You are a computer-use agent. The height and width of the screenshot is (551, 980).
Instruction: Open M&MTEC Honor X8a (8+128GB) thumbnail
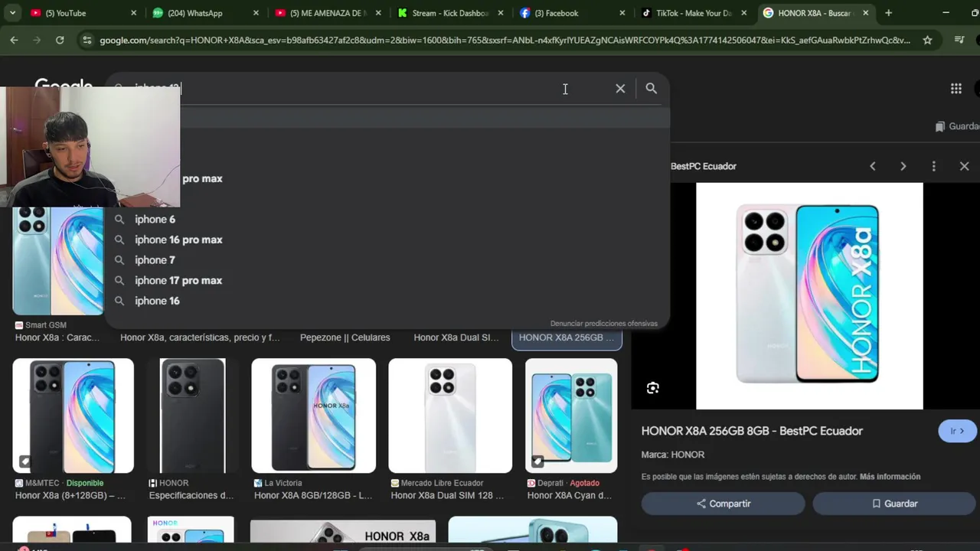pyautogui.click(x=73, y=416)
